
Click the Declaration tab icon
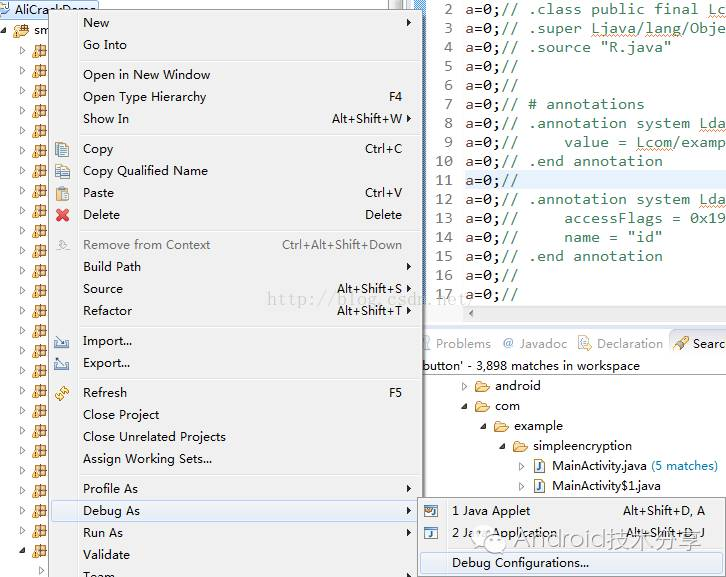coord(585,344)
